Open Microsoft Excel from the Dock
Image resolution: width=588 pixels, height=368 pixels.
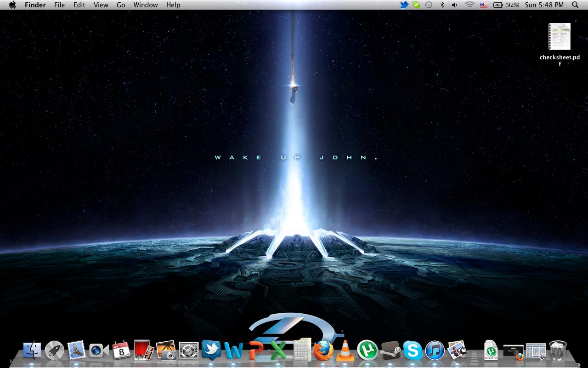point(278,351)
